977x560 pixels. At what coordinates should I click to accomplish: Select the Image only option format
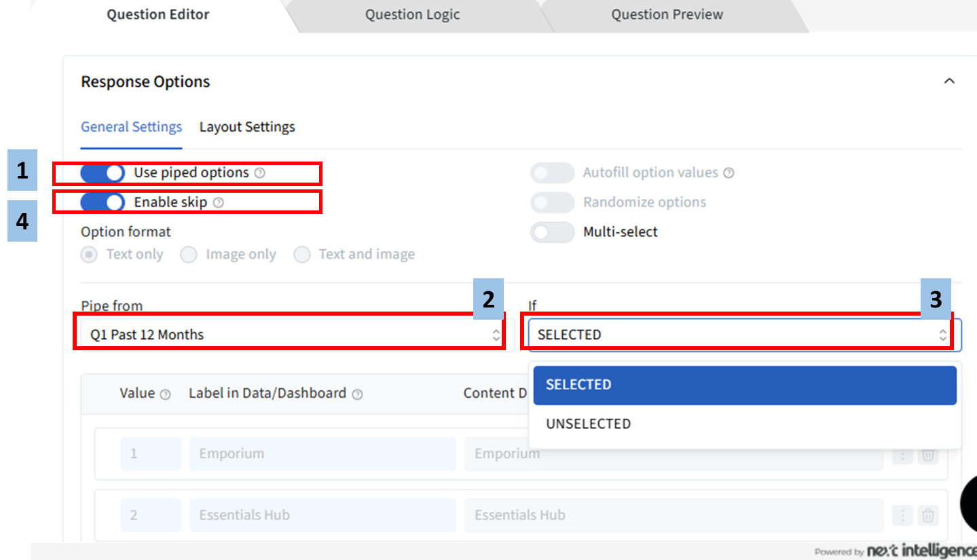coord(189,255)
